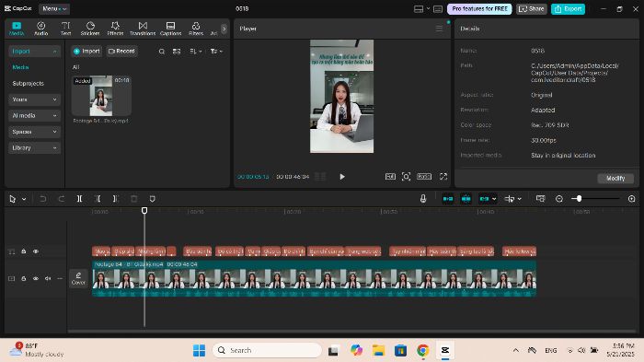Image resolution: width=644 pixels, height=362 pixels.
Task: Select the imported footage thumbnail
Action: [x=101, y=96]
